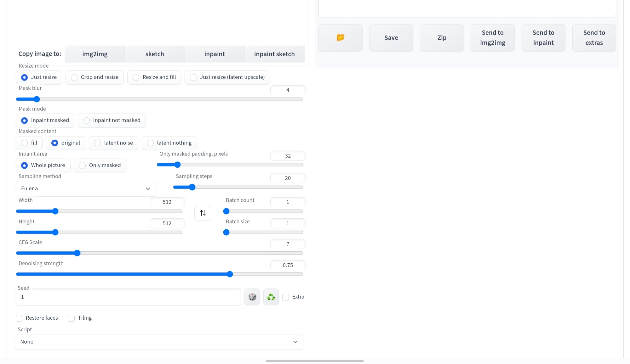Viewport: 630px width, 364px height.
Task: Open the output folder icon button
Action: coord(340,38)
